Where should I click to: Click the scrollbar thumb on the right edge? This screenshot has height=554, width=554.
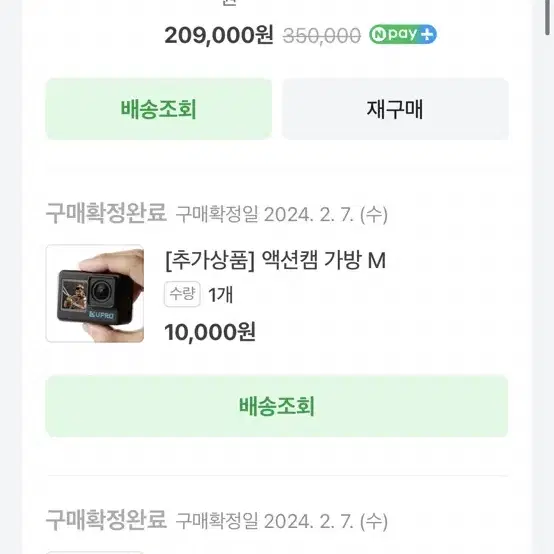[548, 17]
